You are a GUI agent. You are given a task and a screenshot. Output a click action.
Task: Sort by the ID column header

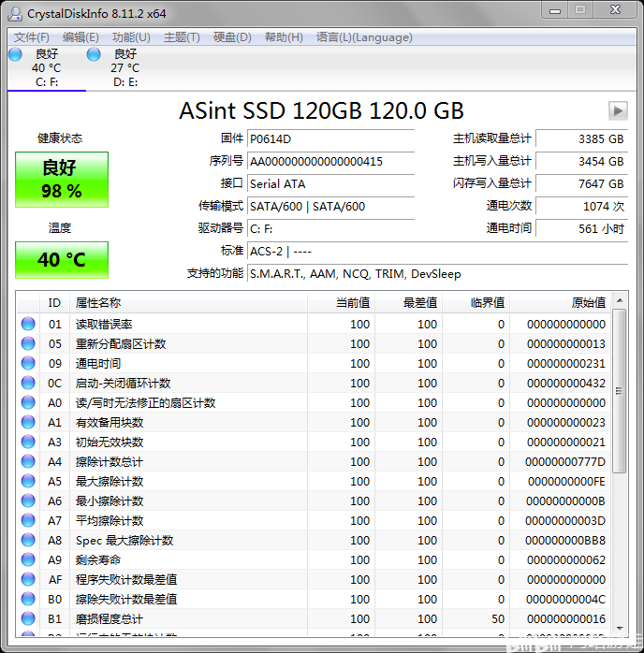point(54,303)
